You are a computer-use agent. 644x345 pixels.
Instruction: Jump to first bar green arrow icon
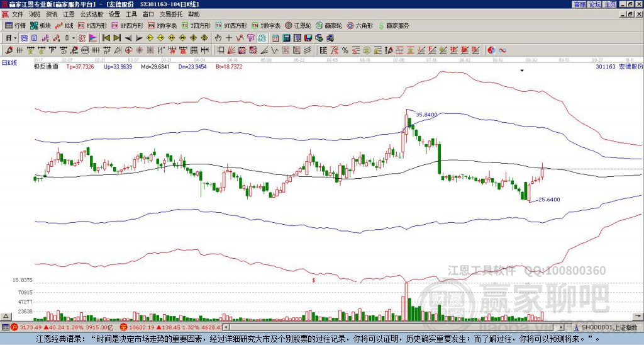[x=106, y=38]
